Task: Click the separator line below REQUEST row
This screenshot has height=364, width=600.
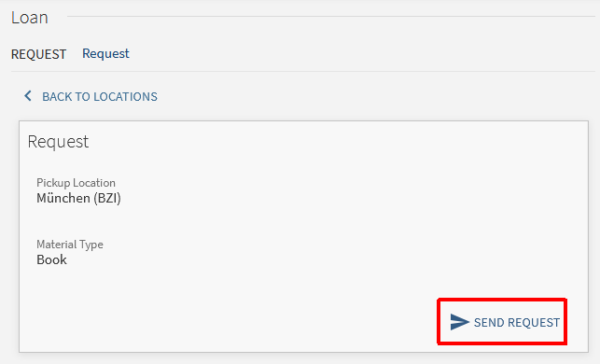Action: (303, 71)
